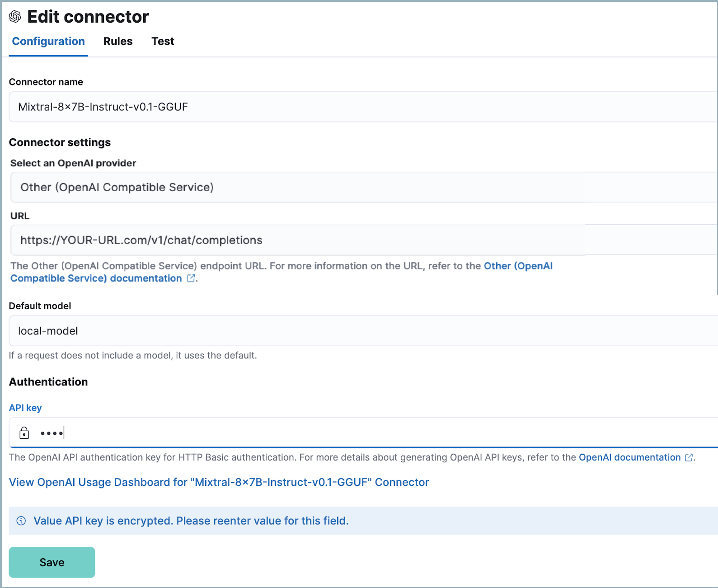This screenshot has height=588, width=718.
Task: Click the OpenAI logo icon beside title
Action: click(15, 17)
